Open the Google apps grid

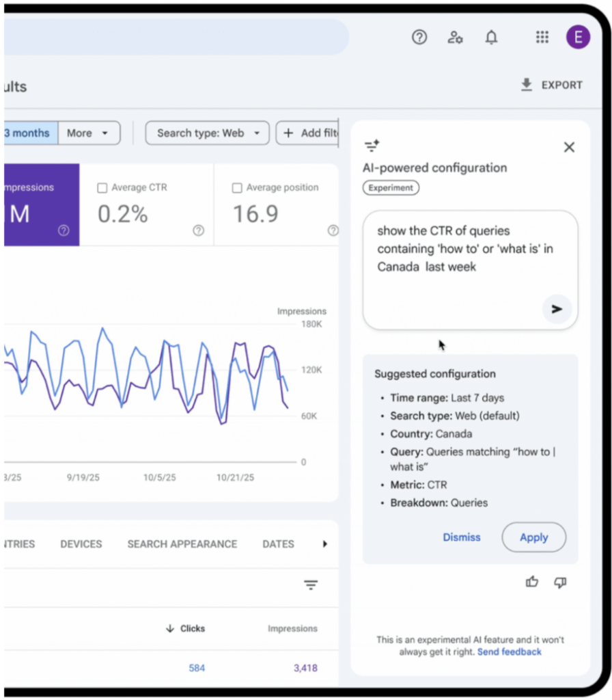click(542, 38)
